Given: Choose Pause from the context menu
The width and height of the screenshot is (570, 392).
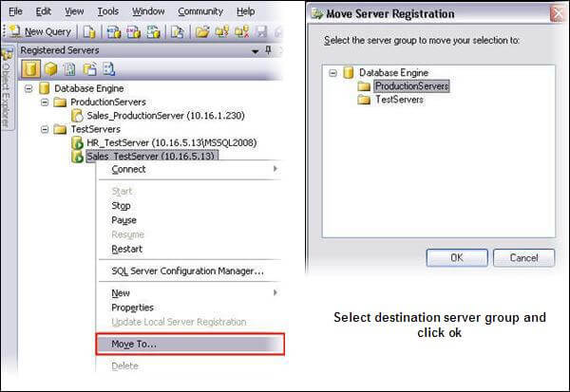Looking at the screenshot, I should (190, 220).
